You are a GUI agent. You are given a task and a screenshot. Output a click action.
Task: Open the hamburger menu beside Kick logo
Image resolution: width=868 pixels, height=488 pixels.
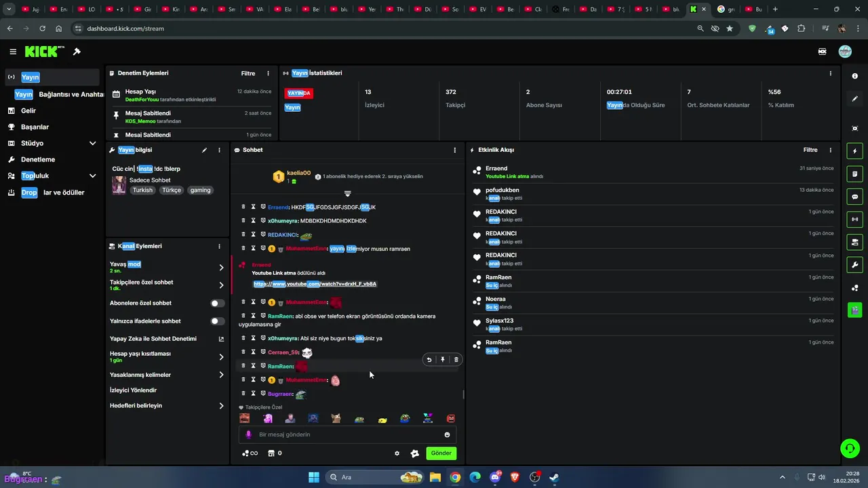tap(13, 52)
